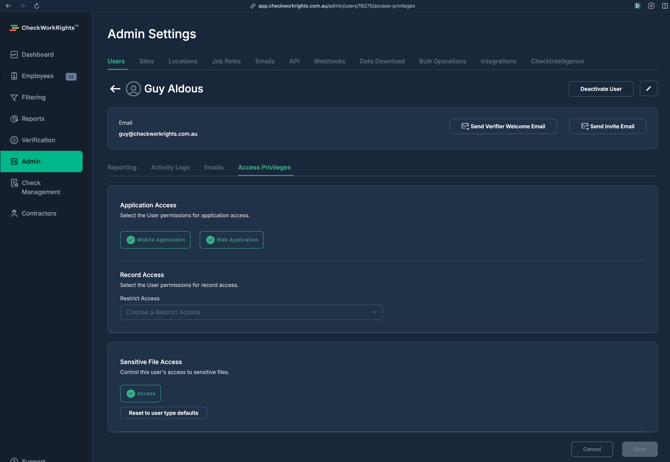
Task: Open the API tab
Action: tap(294, 61)
